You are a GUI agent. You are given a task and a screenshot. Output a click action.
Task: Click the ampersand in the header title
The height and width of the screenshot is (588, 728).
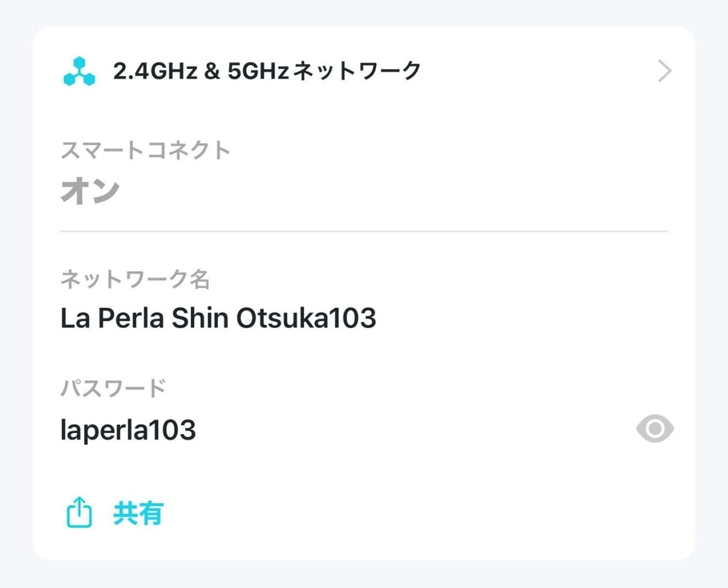coord(212,71)
